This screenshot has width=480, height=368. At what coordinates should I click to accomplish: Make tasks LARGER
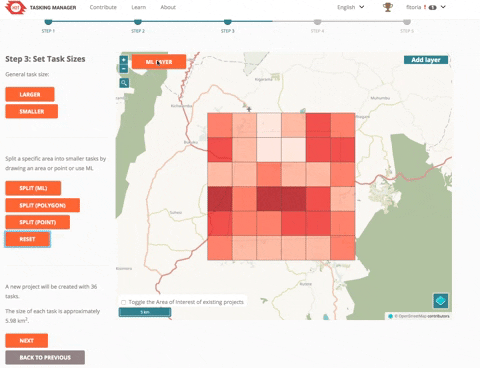click(30, 94)
